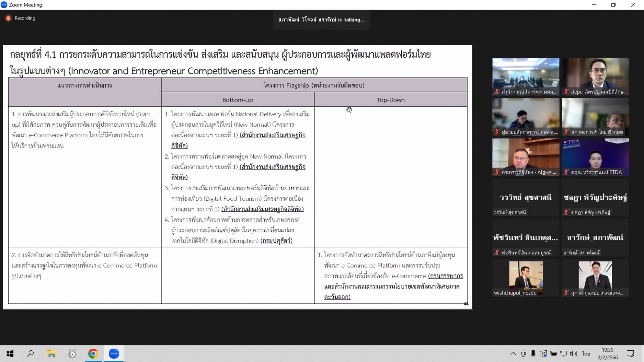The height and width of the screenshot is (362, 644).
Task: Select the wishchapol_nesdc participant video tile
Action: click(526, 278)
